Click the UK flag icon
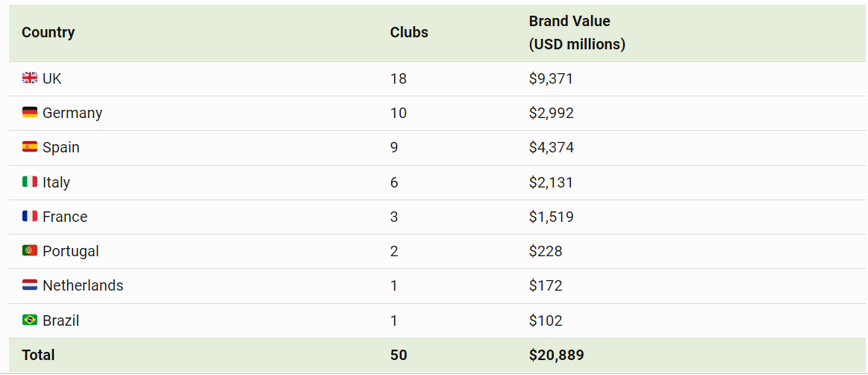 pos(30,78)
